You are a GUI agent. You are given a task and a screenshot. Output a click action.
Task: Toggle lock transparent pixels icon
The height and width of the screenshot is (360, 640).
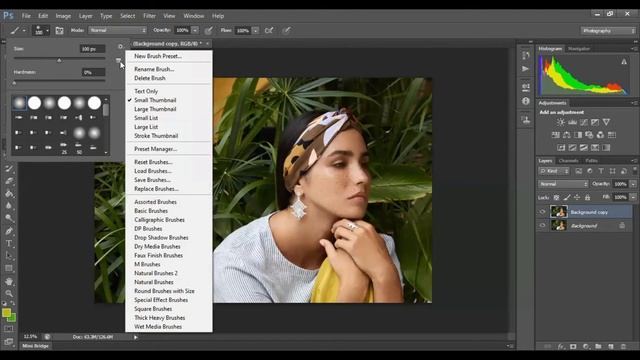[556, 198]
